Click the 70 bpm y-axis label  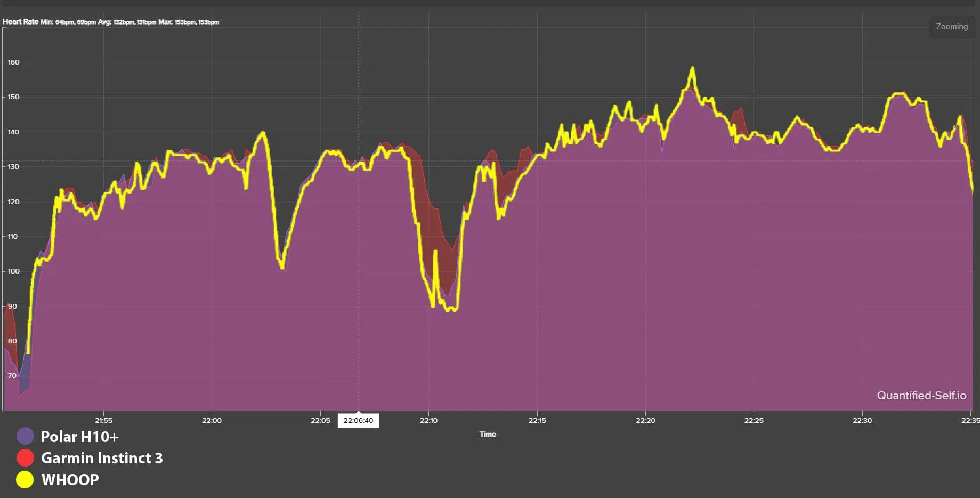pos(12,376)
